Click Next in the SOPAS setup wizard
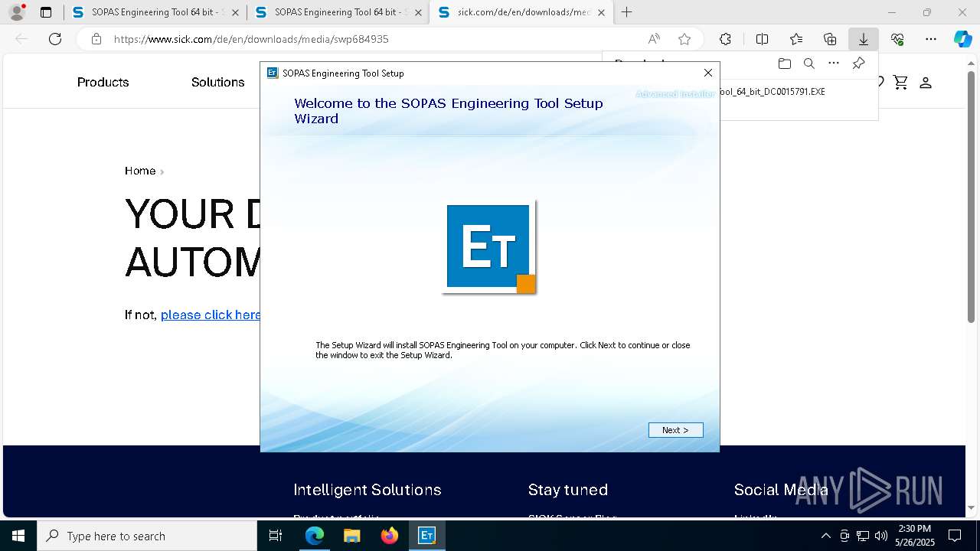 tap(675, 430)
